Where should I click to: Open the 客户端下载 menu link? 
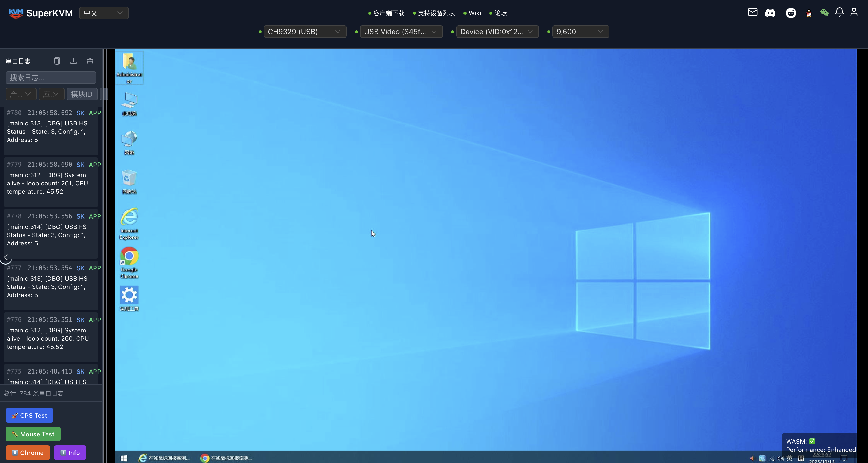[x=388, y=13]
